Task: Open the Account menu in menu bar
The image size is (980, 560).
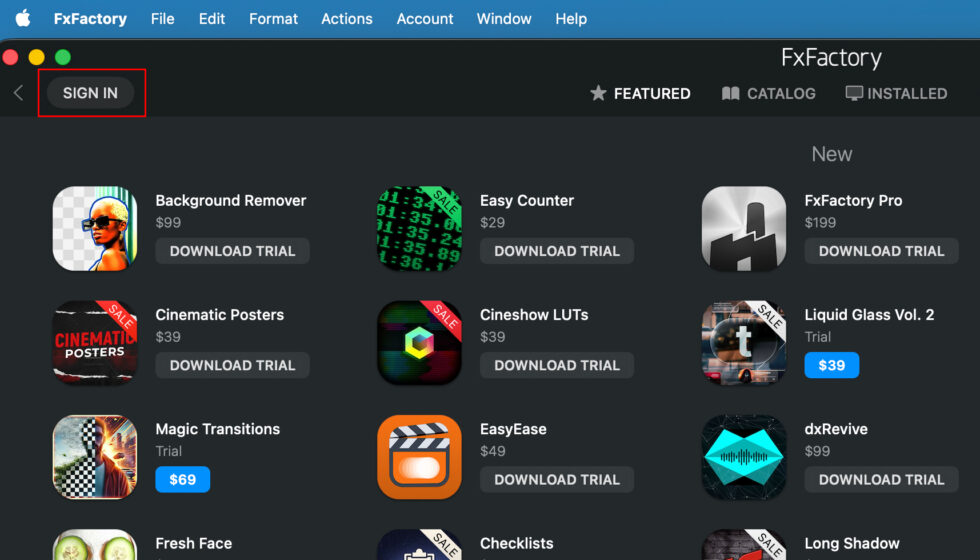Action: pyautogui.click(x=425, y=19)
